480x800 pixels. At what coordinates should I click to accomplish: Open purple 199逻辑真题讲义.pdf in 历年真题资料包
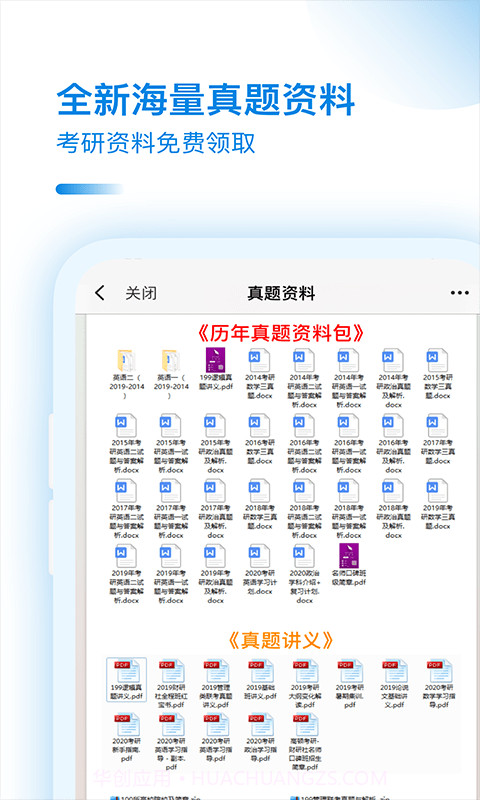215,369
